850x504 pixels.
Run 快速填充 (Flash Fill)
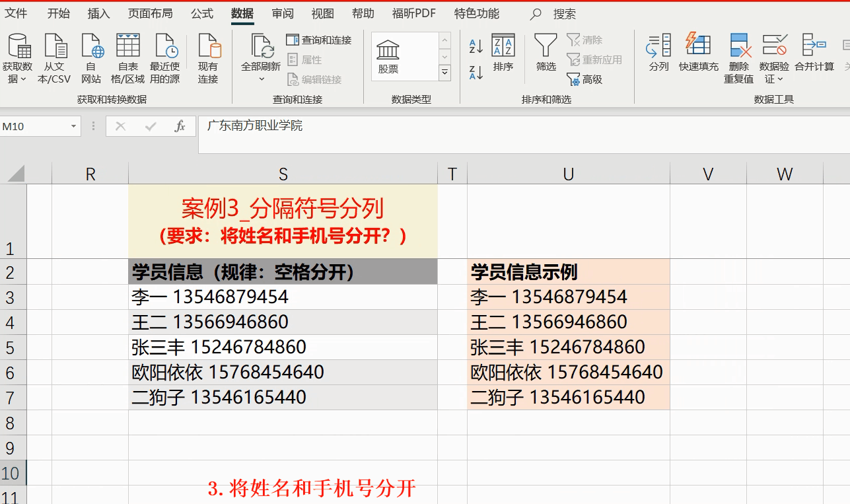coord(699,53)
